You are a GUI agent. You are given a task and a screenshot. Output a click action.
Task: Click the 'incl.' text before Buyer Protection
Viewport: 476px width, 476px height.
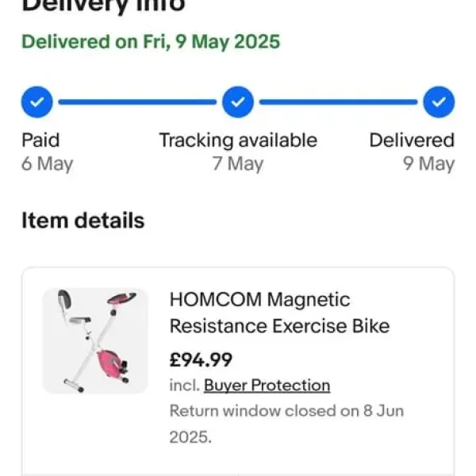tap(184, 386)
